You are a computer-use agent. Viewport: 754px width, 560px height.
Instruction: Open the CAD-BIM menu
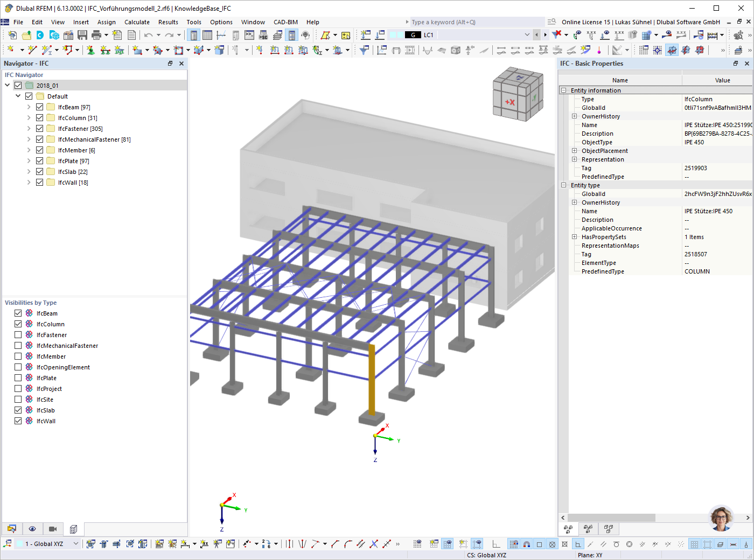[285, 22]
